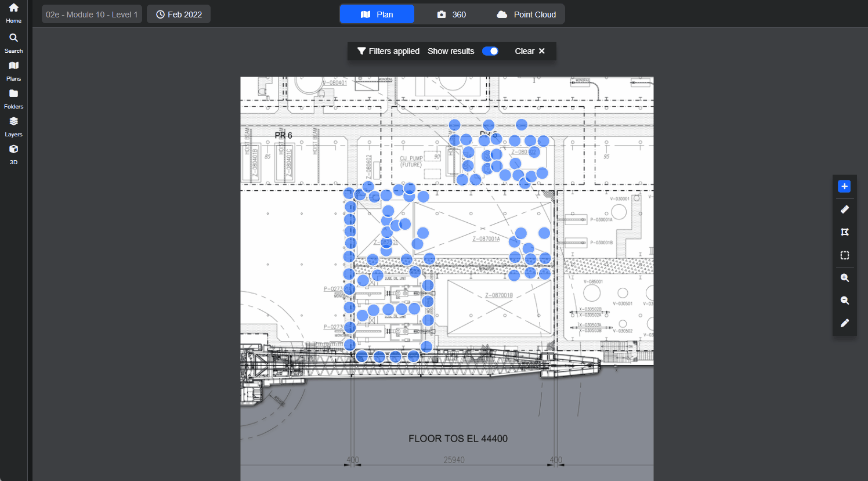Zoom in on the plan
868x481 pixels.
[x=844, y=278]
